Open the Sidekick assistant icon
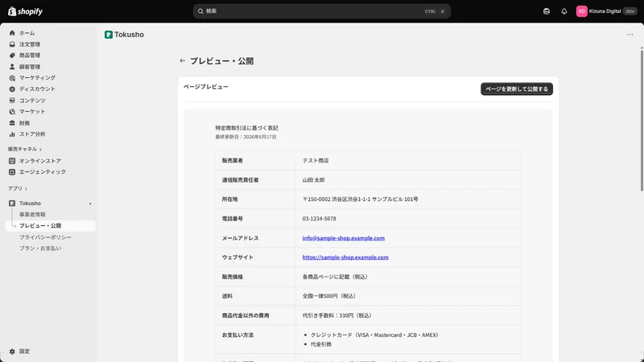 (547, 11)
